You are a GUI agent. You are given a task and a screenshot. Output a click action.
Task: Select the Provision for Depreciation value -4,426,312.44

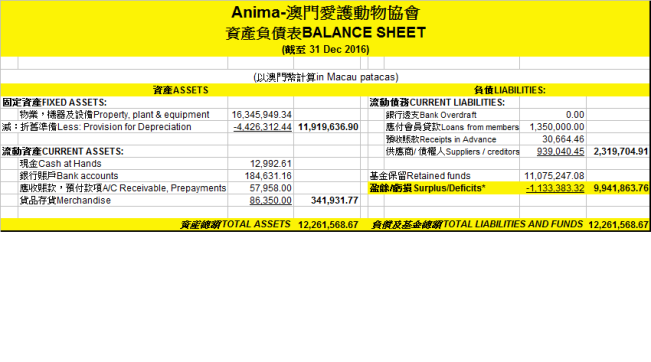[262, 127]
